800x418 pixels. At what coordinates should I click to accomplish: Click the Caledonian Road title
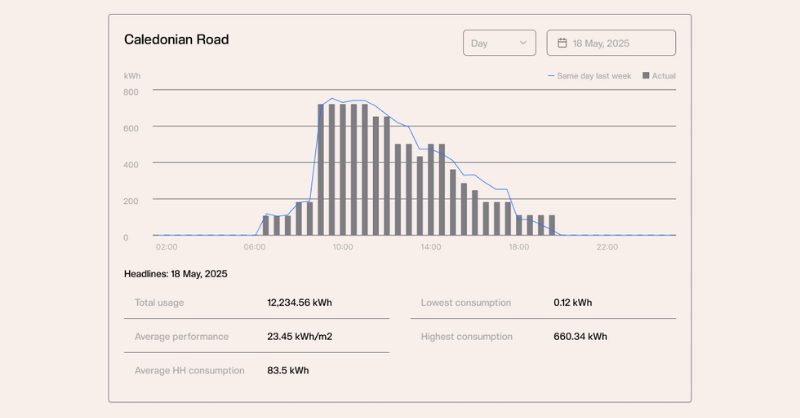[176, 40]
